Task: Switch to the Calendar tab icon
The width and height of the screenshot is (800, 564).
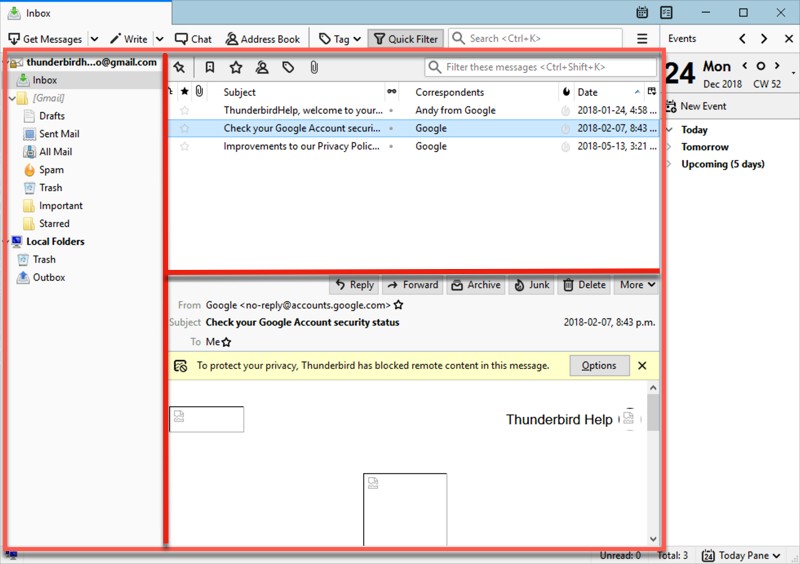Action: [642, 13]
